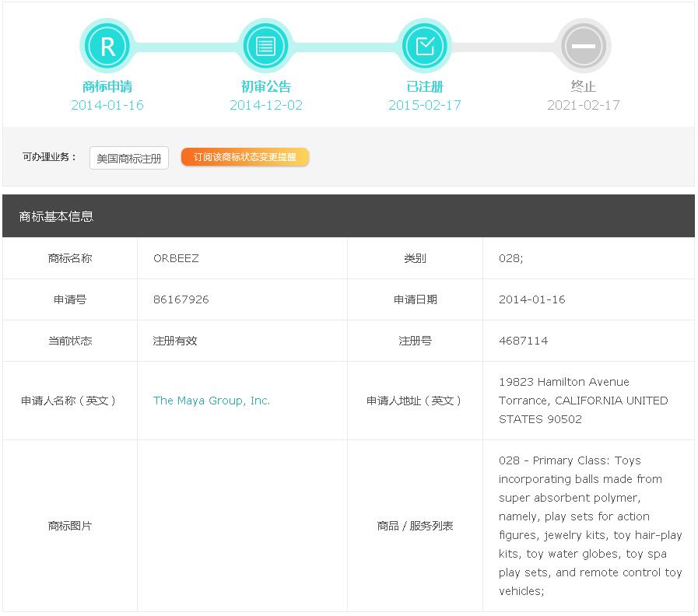
Task: Click the 商品 / 服务列表 label
Action: (415, 526)
